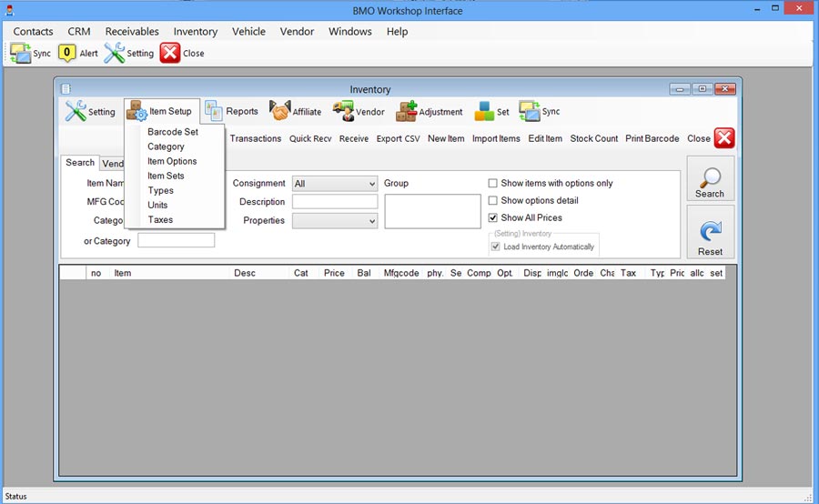This screenshot has height=504, width=819.
Task: Open the Set colored blocks icon
Action: pyautogui.click(x=484, y=111)
